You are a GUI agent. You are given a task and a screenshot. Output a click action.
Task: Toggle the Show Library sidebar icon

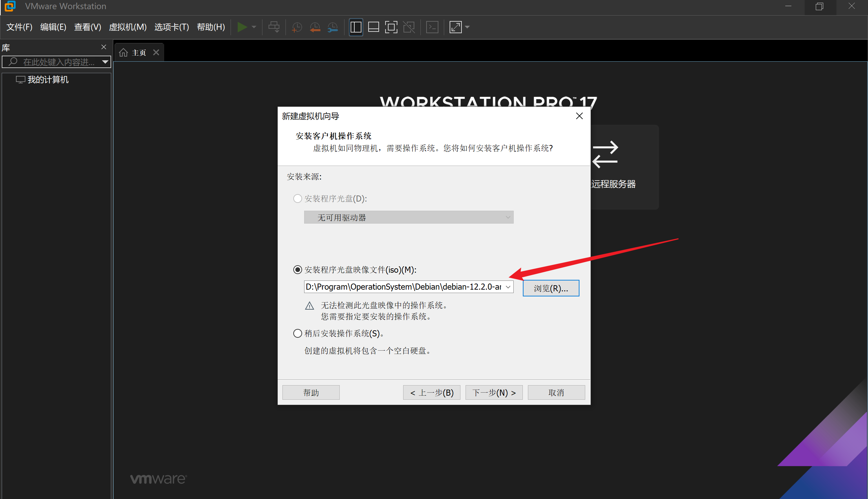356,27
